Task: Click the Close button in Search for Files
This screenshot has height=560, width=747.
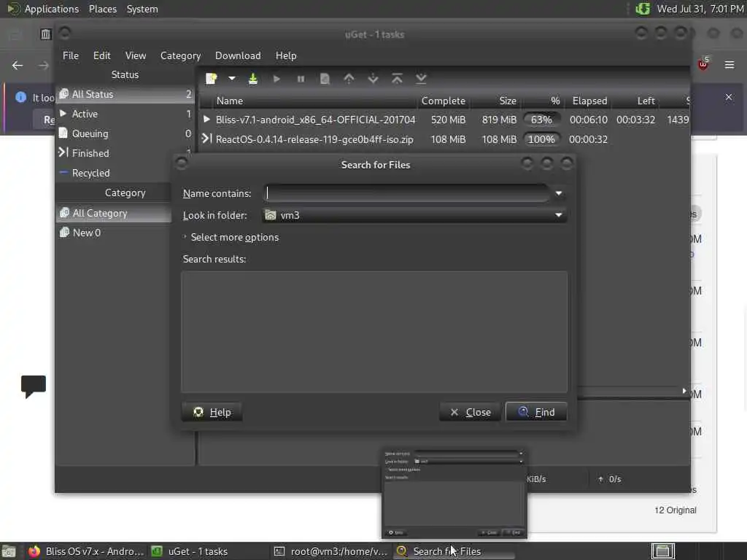Action: 471,412
